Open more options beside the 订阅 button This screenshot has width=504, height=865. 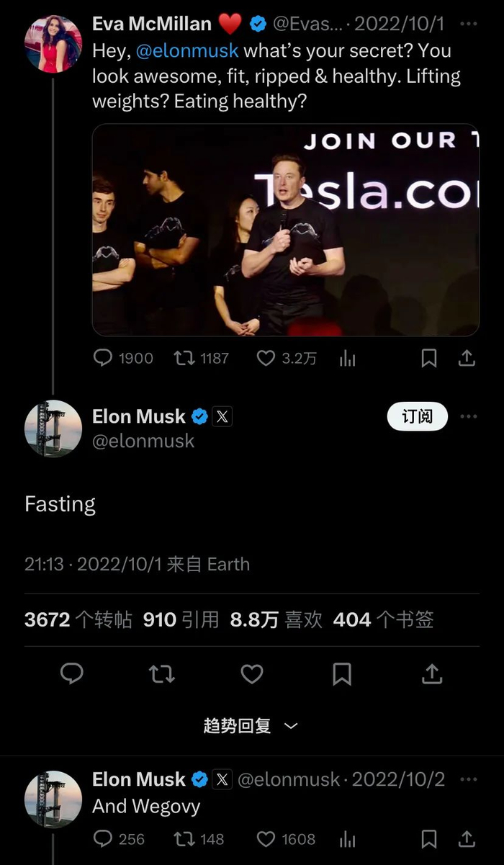click(468, 416)
